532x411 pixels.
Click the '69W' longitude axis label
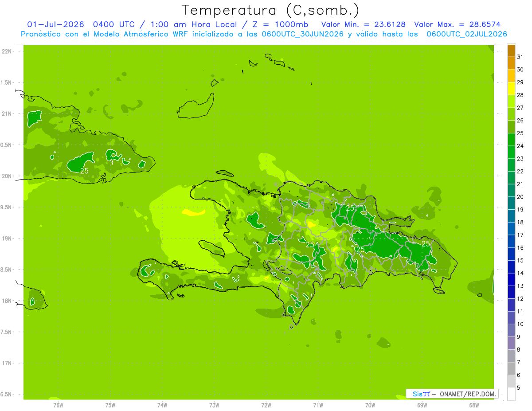click(422, 405)
